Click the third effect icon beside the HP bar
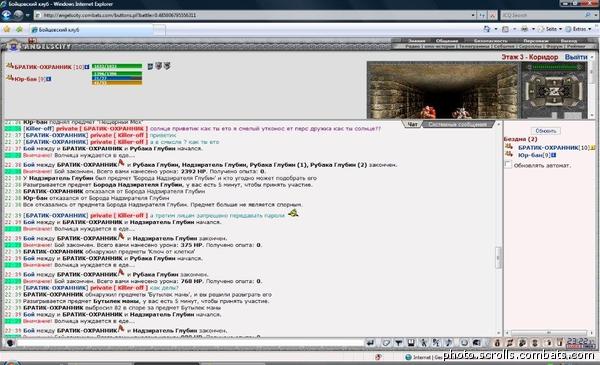The height and width of the screenshot is (365, 600). tap(167, 66)
